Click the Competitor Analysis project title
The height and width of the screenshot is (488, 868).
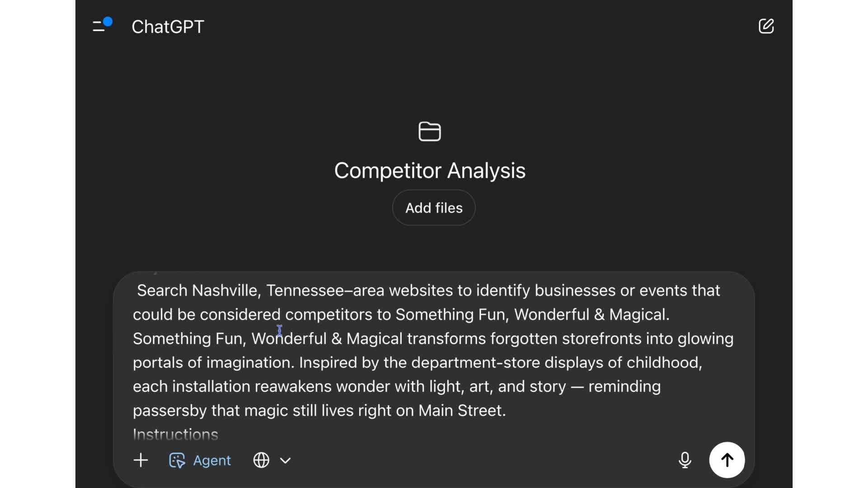429,171
